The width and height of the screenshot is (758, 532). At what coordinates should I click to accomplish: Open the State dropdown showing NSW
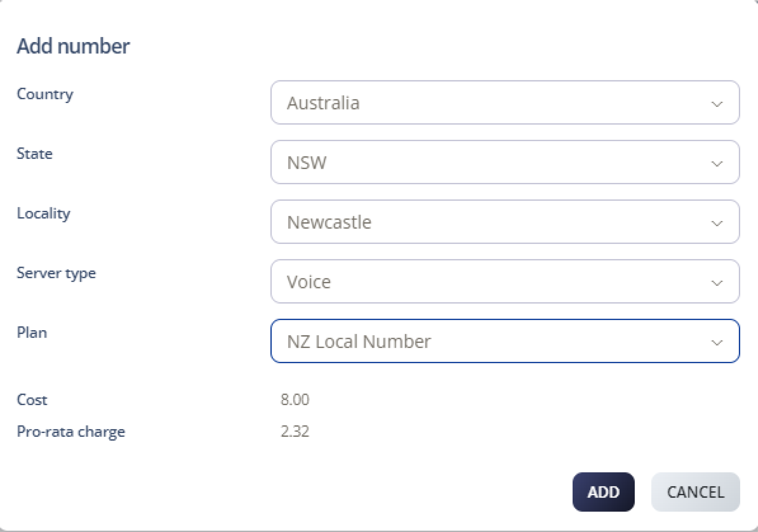(505, 162)
